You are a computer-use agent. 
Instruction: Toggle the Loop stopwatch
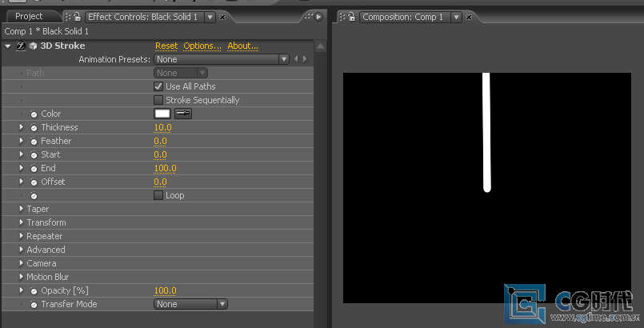click(34, 196)
